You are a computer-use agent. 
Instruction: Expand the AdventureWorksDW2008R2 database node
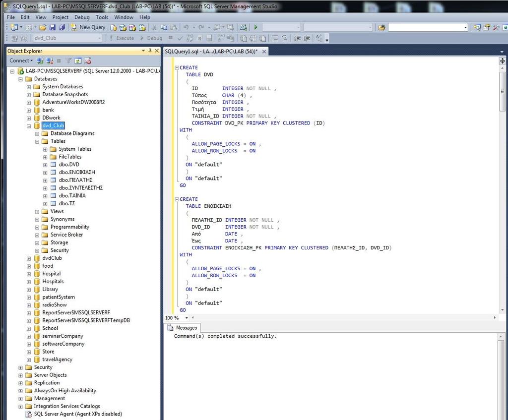pyautogui.click(x=28, y=102)
